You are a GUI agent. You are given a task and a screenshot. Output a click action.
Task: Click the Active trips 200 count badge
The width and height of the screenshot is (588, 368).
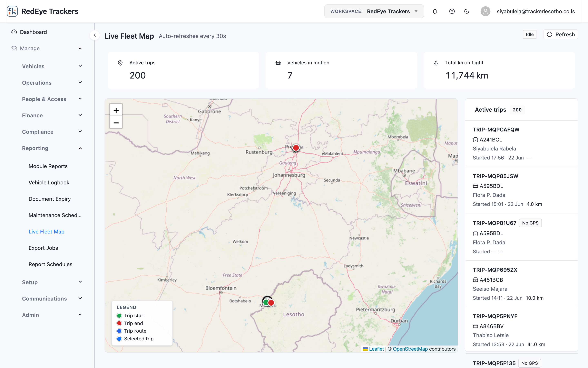[517, 110]
